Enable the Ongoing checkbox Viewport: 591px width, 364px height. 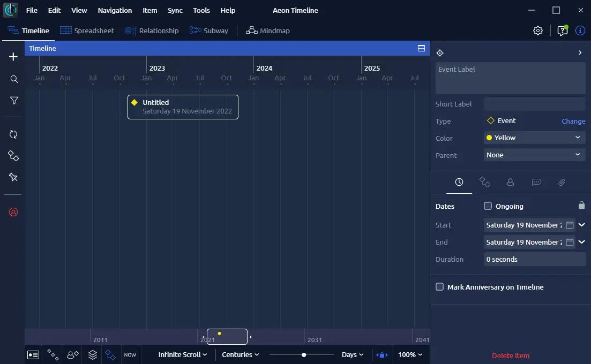pos(488,206)
